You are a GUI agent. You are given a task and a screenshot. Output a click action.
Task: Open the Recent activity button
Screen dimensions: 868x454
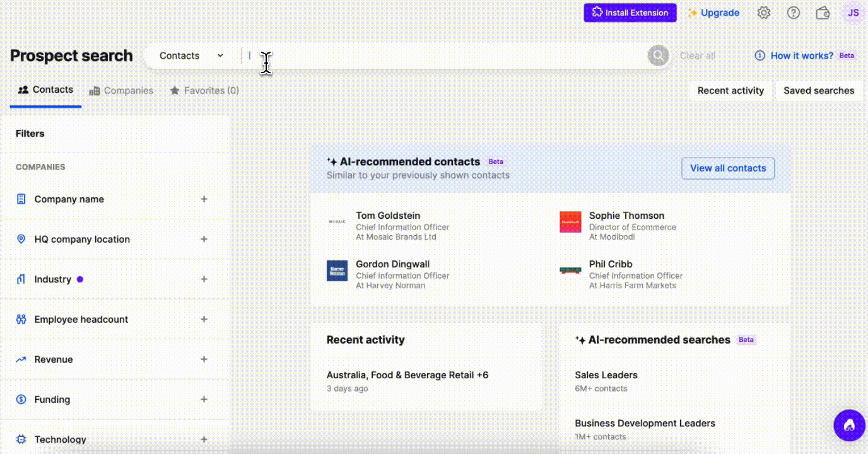tap(730, 91)
